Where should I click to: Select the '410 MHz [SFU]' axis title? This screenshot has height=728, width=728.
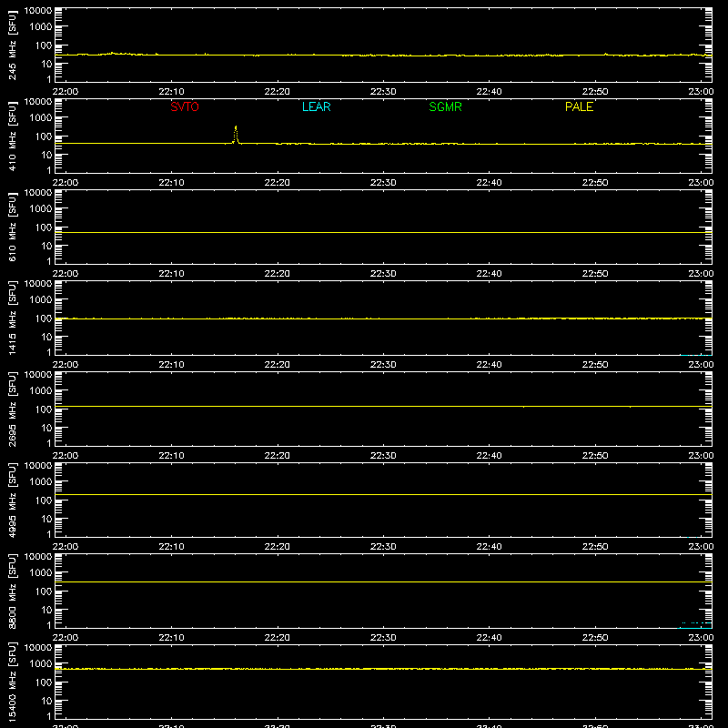pyautogui.click(x=12, y=136)
